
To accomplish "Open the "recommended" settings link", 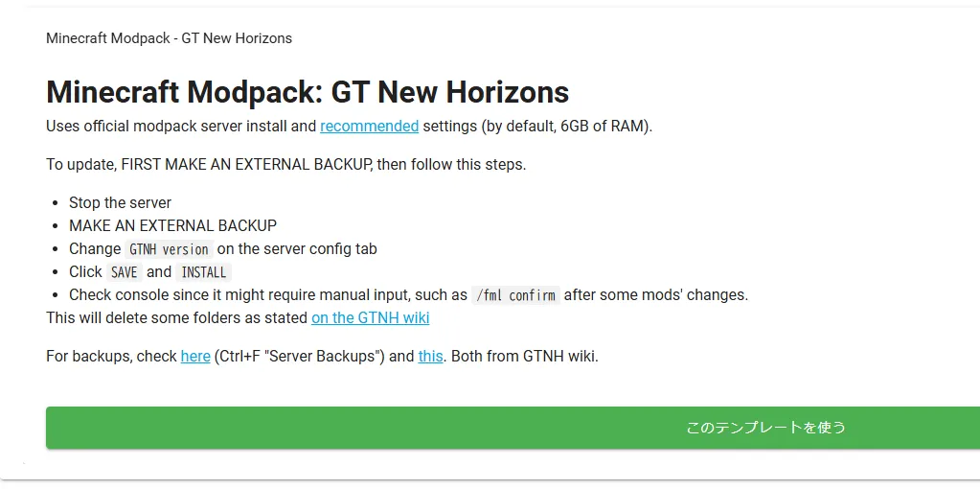I will 370,127.
